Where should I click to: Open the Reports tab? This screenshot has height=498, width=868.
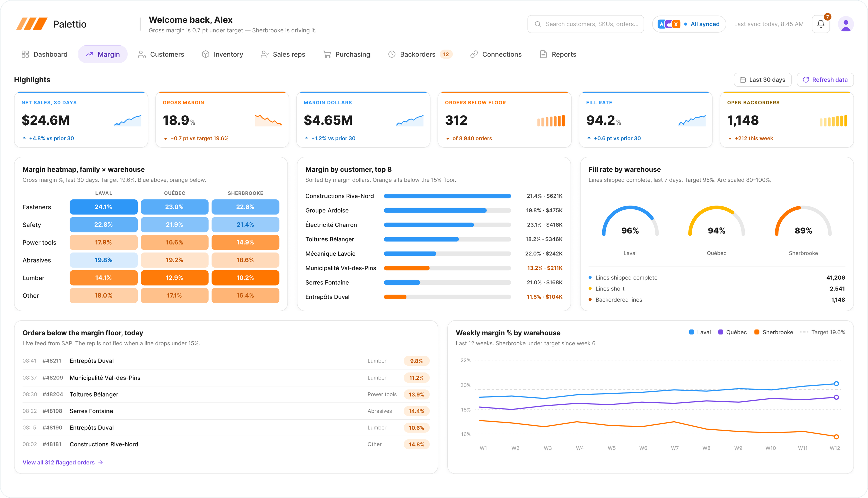[x=558, y=54]
